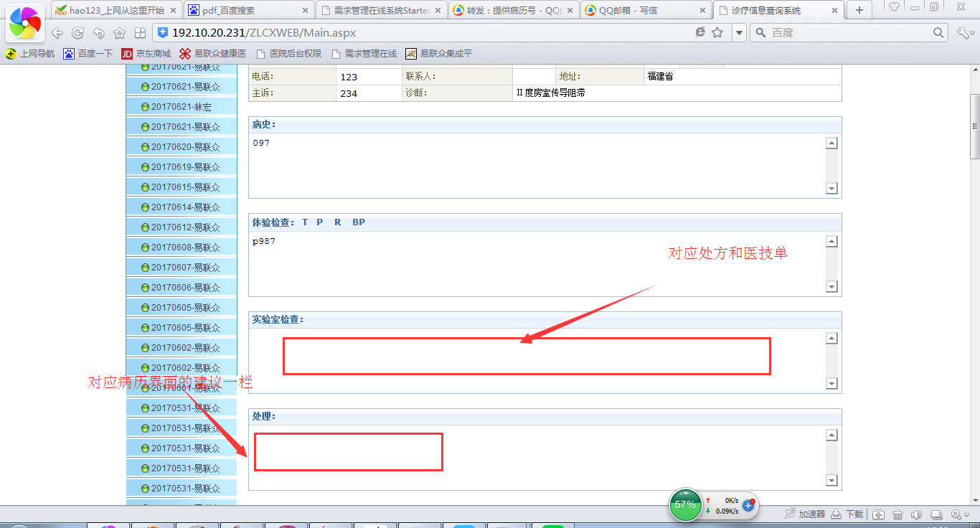Open the wrench tools menu
980x528 pixels.
tap(963, 33)
